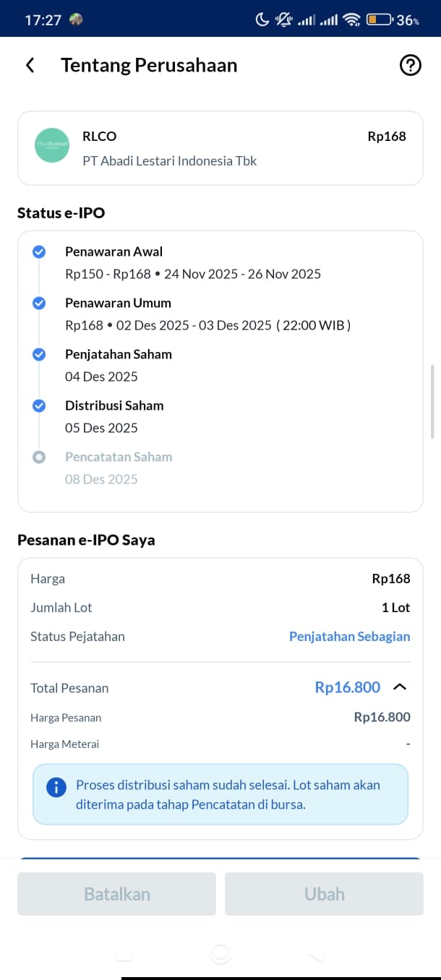Tap the Android home circle button

coord(220,954)
